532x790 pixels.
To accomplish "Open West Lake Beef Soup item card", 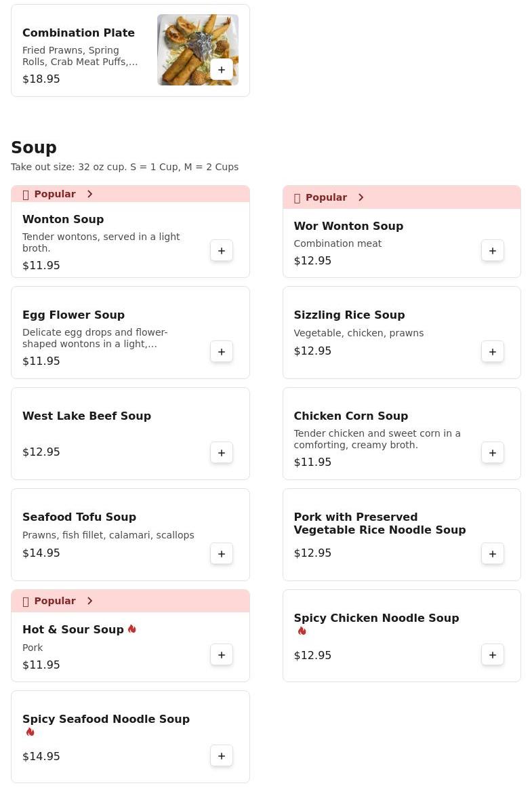I will [130, 434].
